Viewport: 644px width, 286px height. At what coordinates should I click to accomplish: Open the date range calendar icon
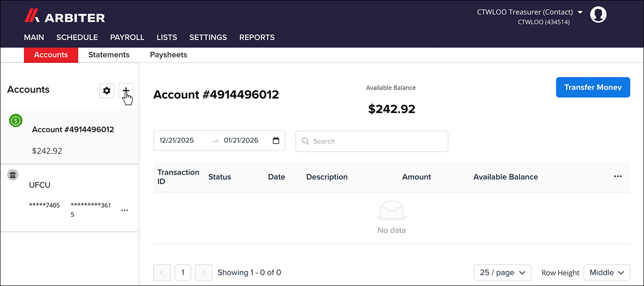[276, 141]
